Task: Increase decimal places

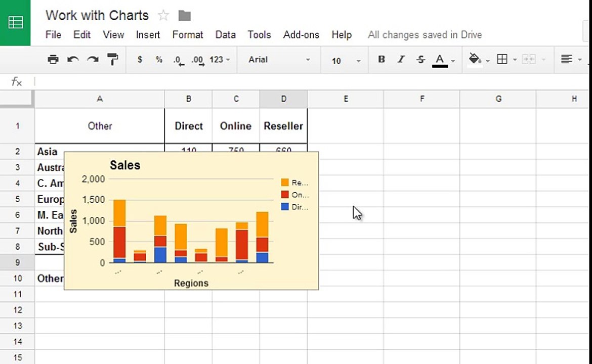Action: pyautogui.click(x=198, y=60)
